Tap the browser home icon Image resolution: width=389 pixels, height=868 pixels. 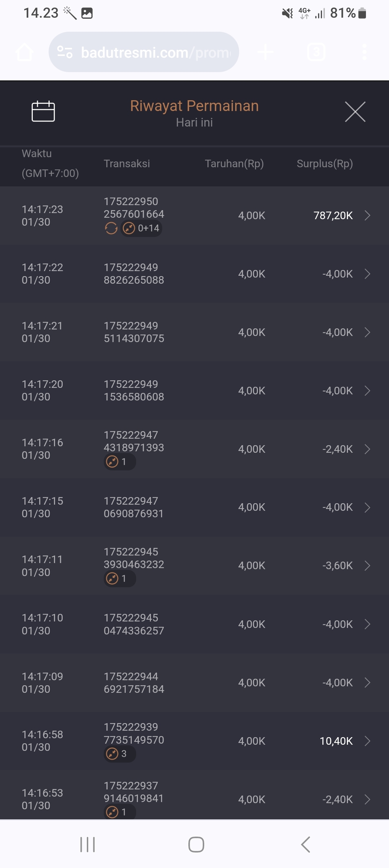(x=25, y=52)
